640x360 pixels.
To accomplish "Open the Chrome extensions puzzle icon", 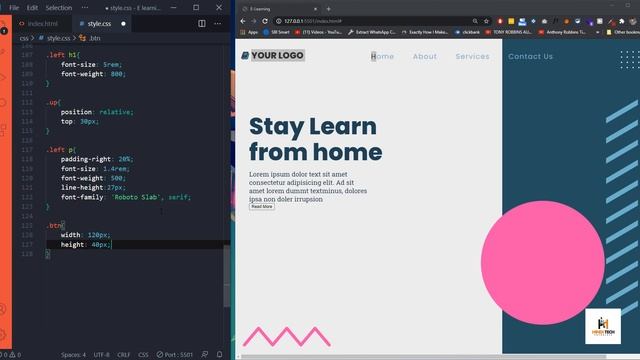I will click(x=622, y=21).
